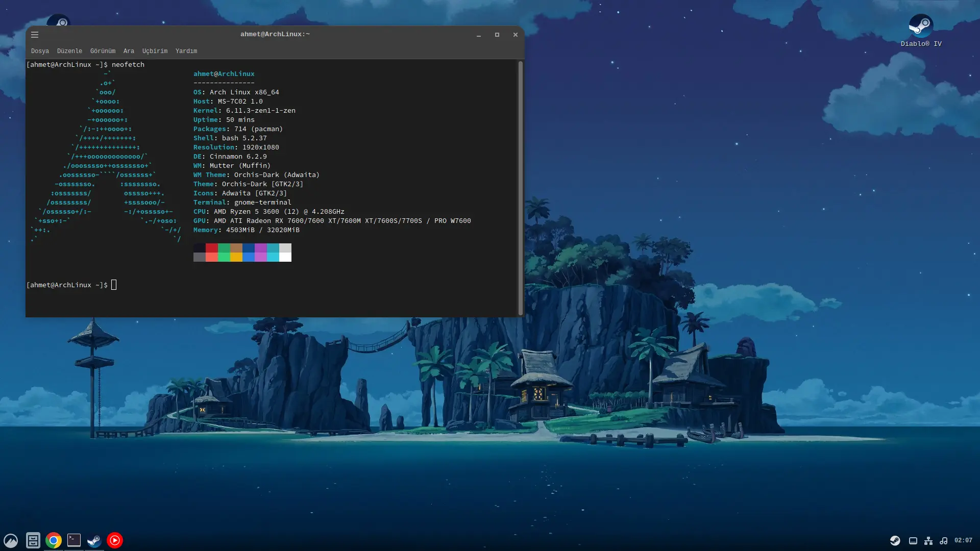The image size is (980, 551).
Task: Click the Packages value '714 (pacman)'
Action: coord(258,129)
